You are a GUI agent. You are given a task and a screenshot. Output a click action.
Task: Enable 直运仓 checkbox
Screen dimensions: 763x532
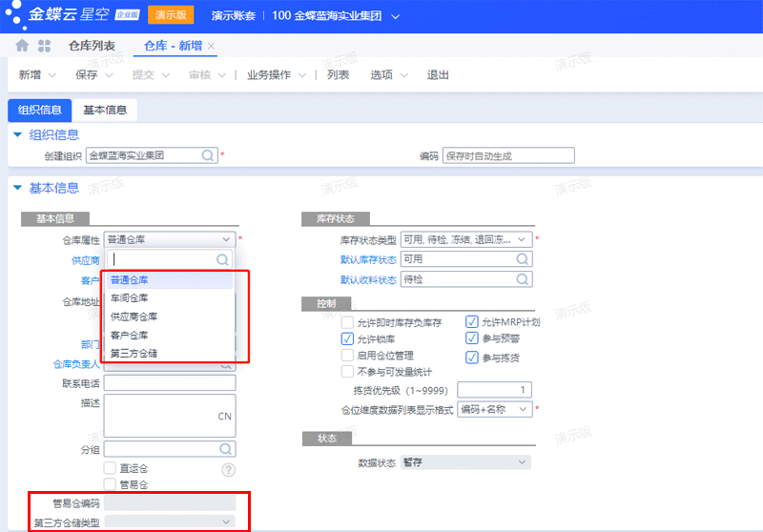(x=110, y=468)
